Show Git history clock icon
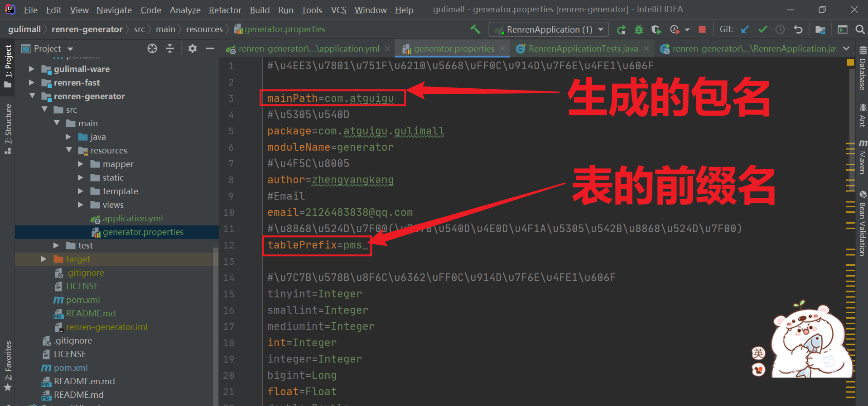868x406 pixels. pos(780,29)
